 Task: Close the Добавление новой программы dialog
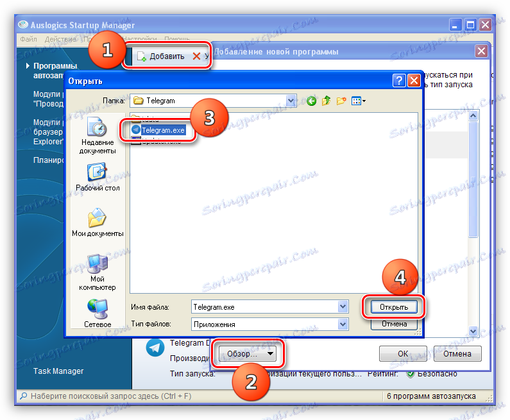pos(481,51)
